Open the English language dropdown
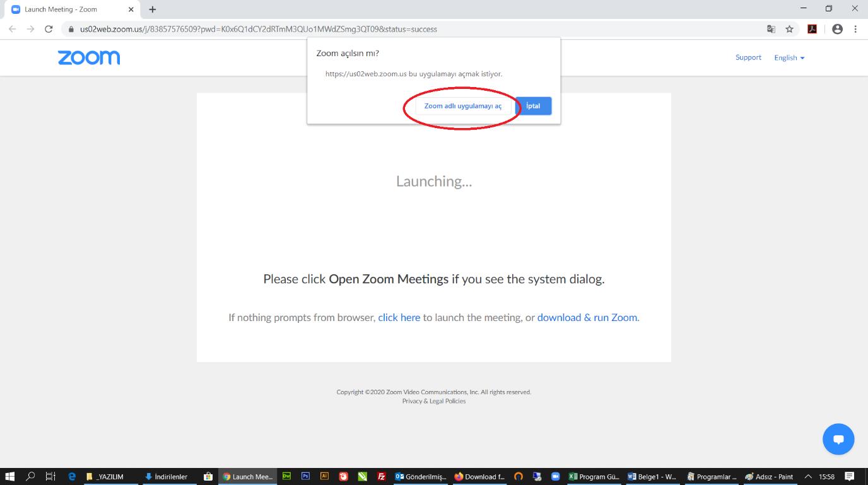 789,57
